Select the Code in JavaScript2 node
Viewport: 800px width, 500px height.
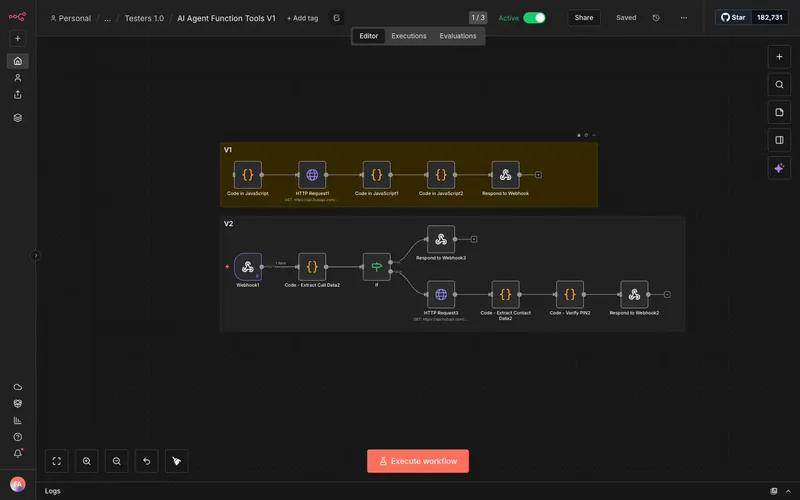[x=441, y=175]
